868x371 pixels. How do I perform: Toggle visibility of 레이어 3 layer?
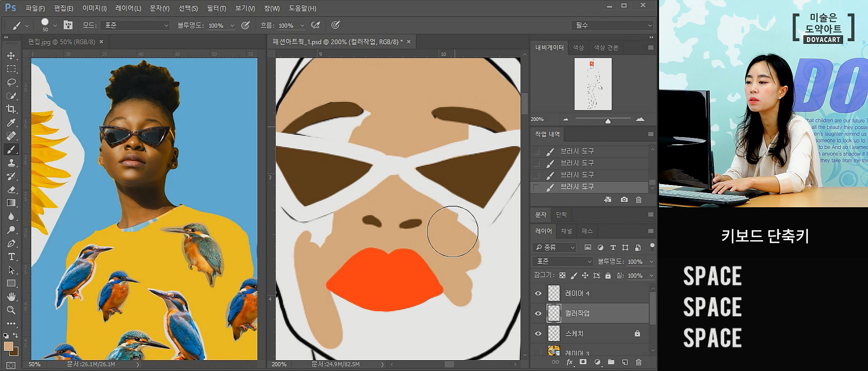click(x=538, y=352)
